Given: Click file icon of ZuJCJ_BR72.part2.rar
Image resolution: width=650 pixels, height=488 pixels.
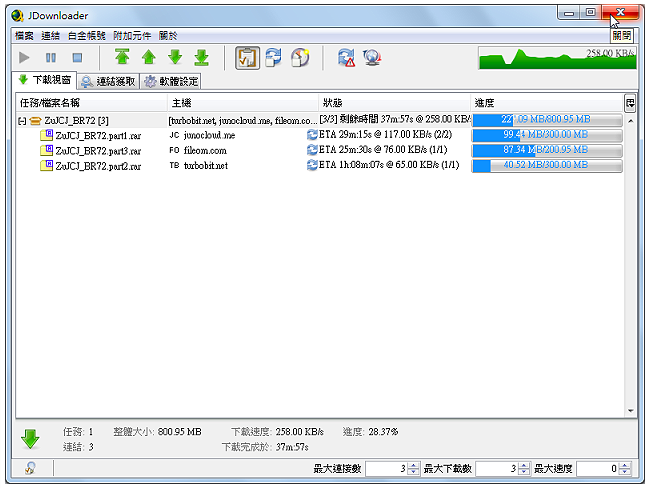Looking at the screenshot, I should pyautogui.click(x=46, y=165).
